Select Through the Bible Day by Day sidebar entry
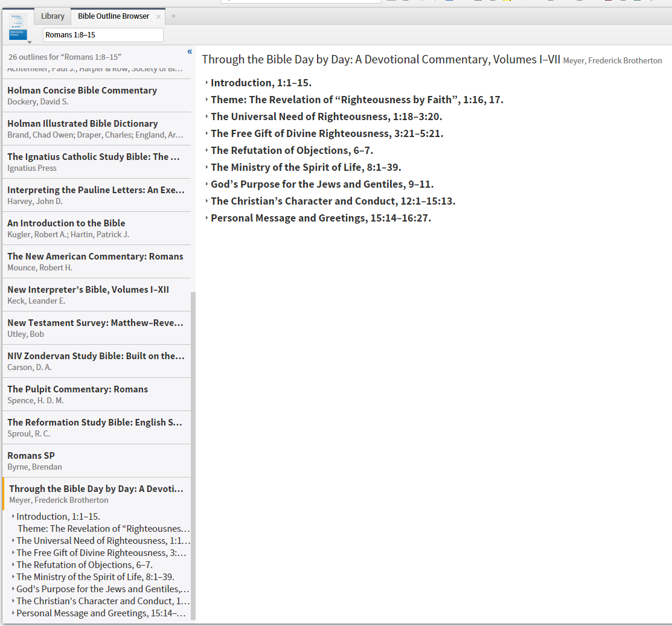Screen dimensions: 672x626 [97, 494]
